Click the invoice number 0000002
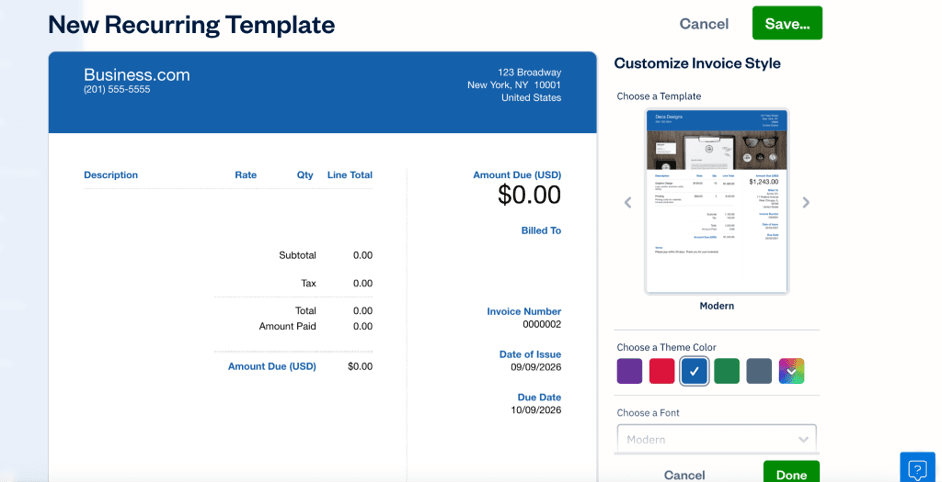 tap(542, 325)
